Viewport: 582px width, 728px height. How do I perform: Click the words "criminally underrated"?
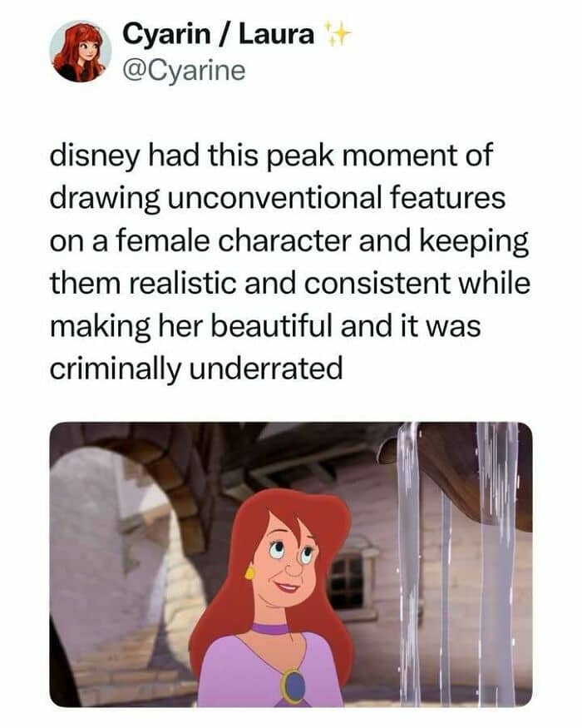196,369
